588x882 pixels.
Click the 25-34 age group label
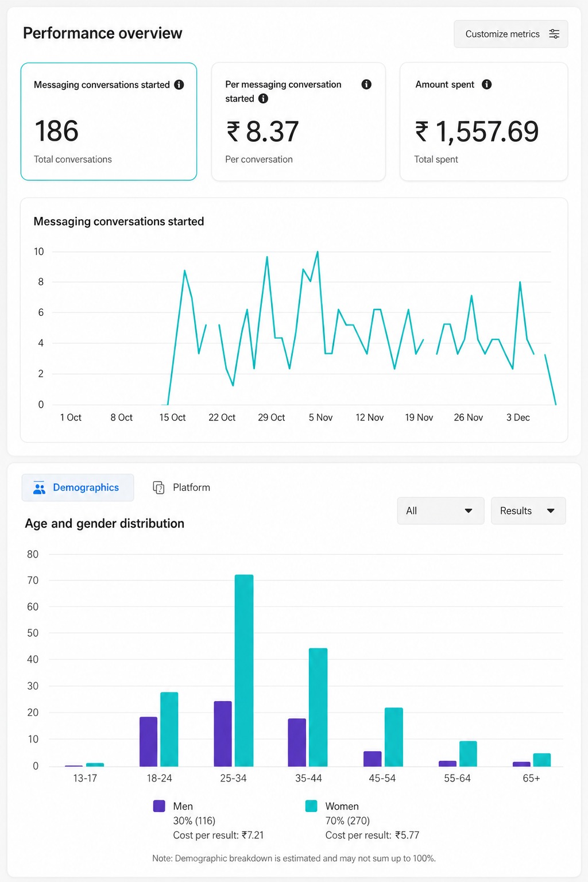[233, 778]
